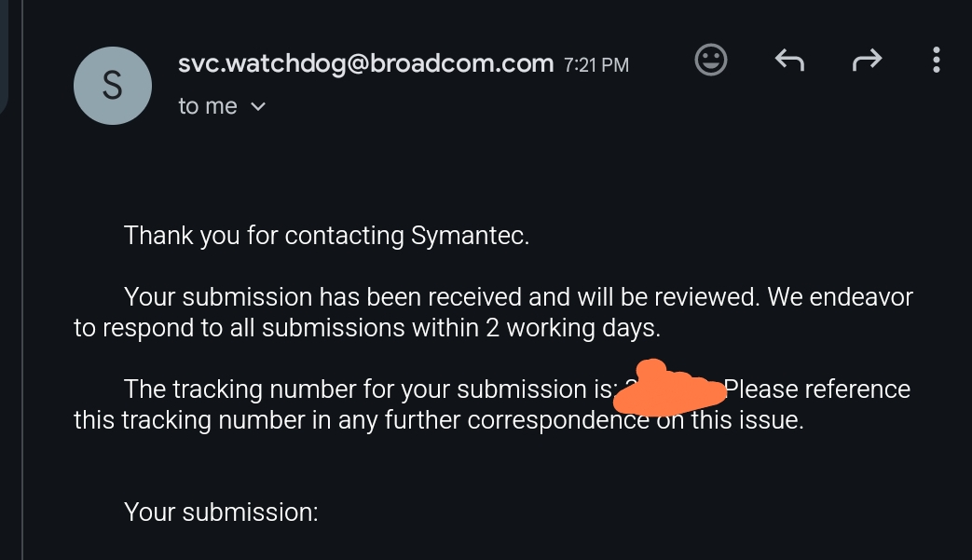The image size is (972, 560).
Task: Open the three-dot more options menu
Action: tap(936, 61)
